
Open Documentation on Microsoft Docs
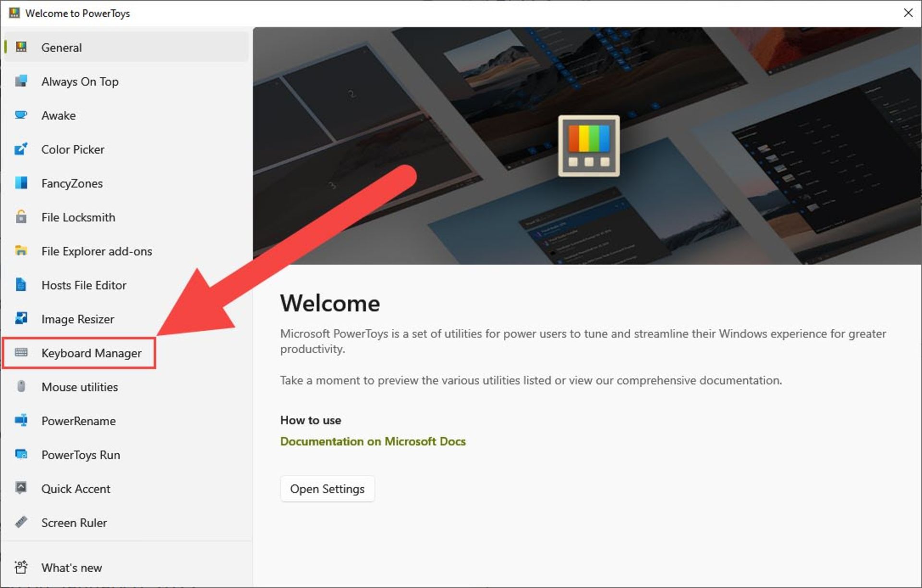pyautogui.click(x=373, y=441)
